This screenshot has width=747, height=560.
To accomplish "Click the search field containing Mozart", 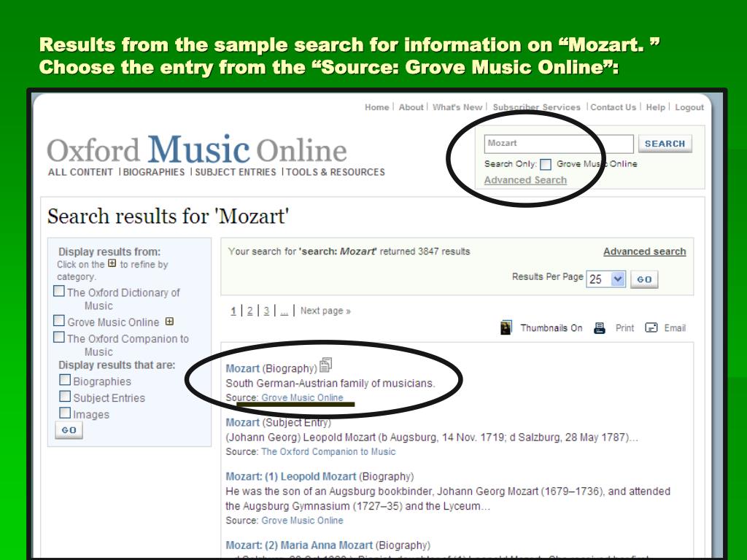I will [559, 144].
